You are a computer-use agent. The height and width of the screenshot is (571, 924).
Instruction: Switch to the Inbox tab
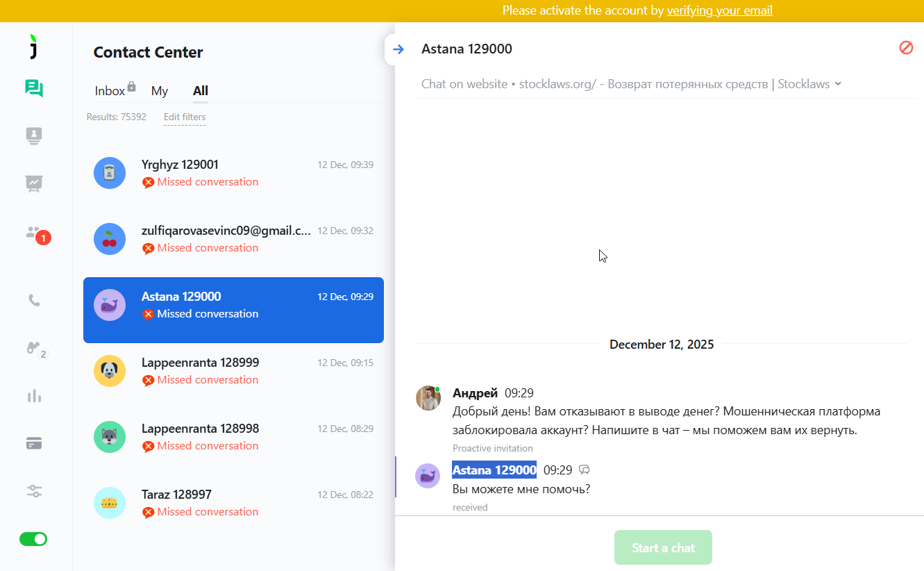point(110,91)
